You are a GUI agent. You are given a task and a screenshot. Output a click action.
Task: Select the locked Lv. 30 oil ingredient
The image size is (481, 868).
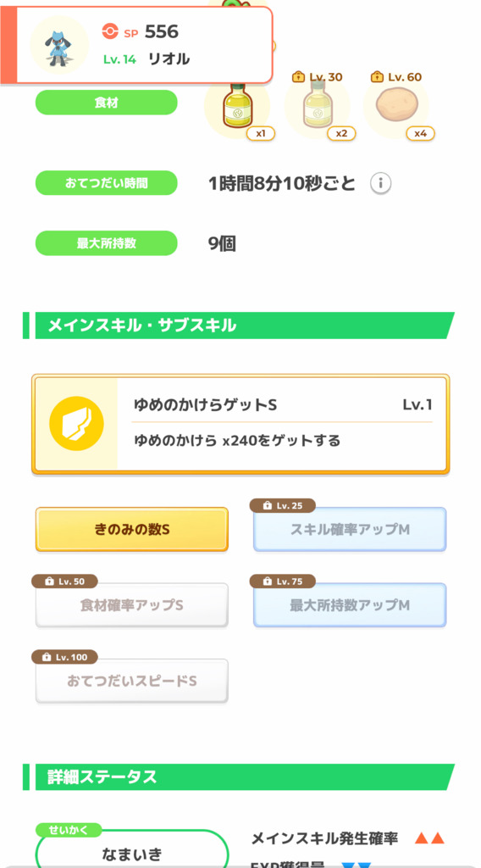(x=317, y=106)
